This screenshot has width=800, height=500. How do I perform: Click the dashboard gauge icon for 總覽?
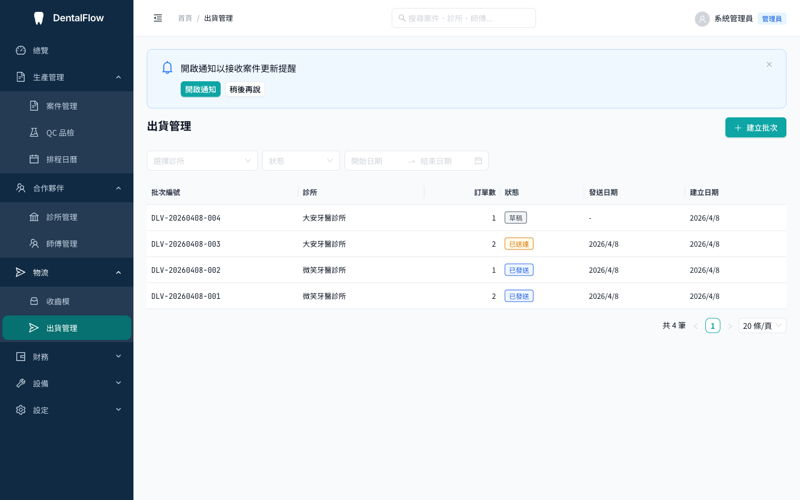(x=20, y=50)
